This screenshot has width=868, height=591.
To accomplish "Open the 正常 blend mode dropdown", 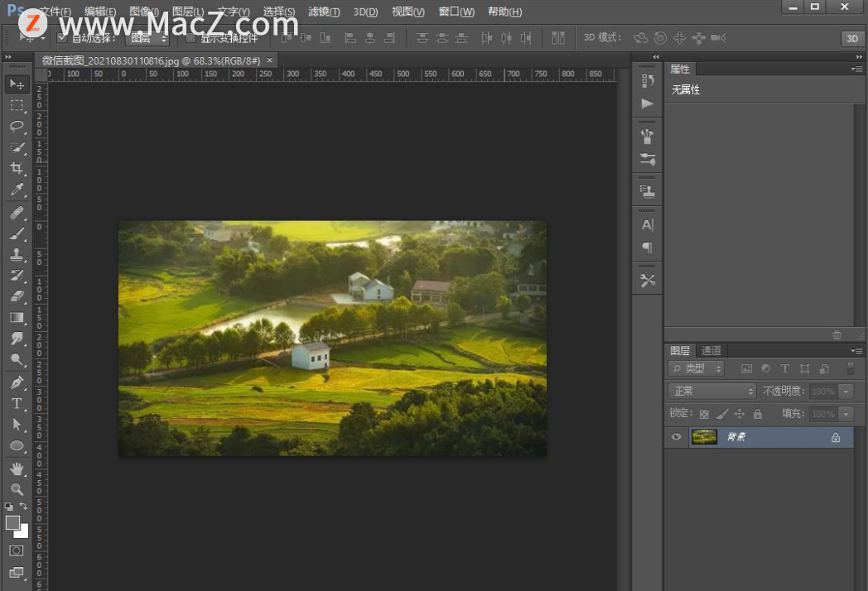I will click(712, 392).
